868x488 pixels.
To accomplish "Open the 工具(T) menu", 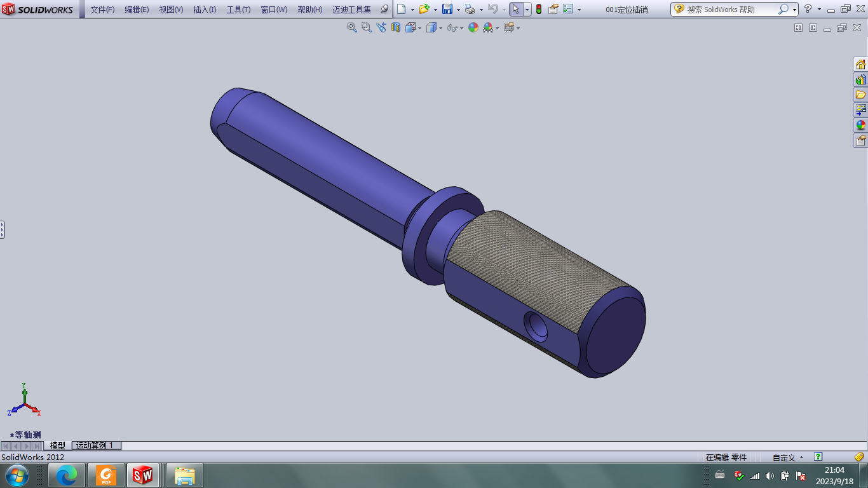I will (x=238, y=10).
